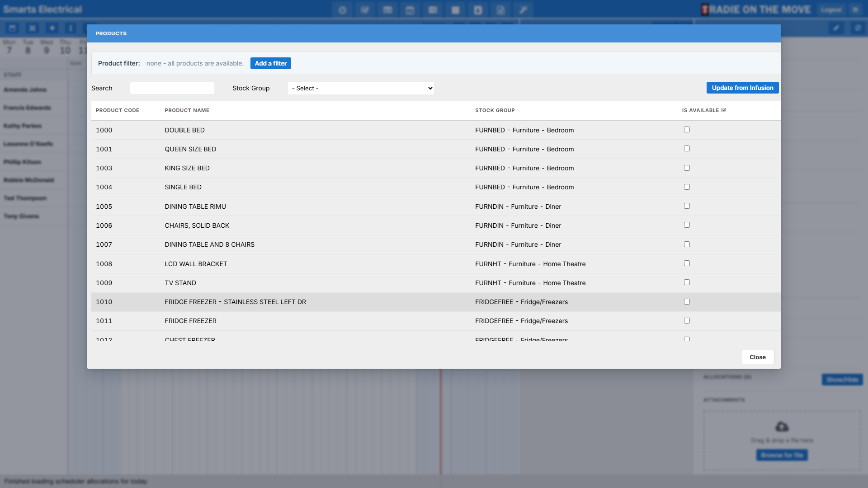Tick Is Available for QUEEN SIZE BED
This screenshot has height=488, width=868.
687,149
